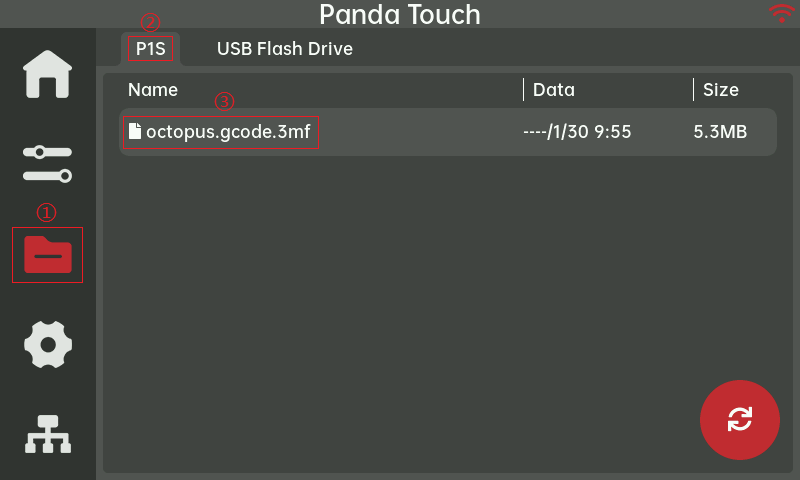Click the circled number 3 annotation
The image size is (800, 480).
point(224,101)
